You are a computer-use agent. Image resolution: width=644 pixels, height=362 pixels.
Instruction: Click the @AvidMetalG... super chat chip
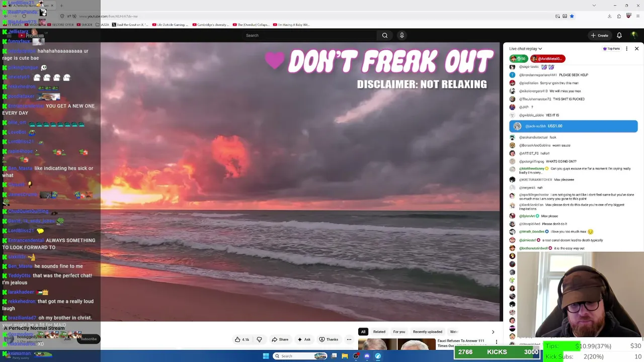[548, 59]
